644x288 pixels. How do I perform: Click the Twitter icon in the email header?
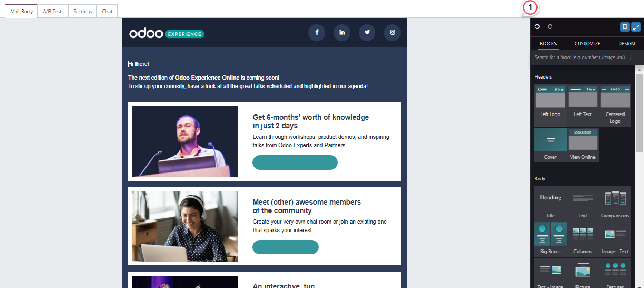pyautogui.click(x=367, y=33)
